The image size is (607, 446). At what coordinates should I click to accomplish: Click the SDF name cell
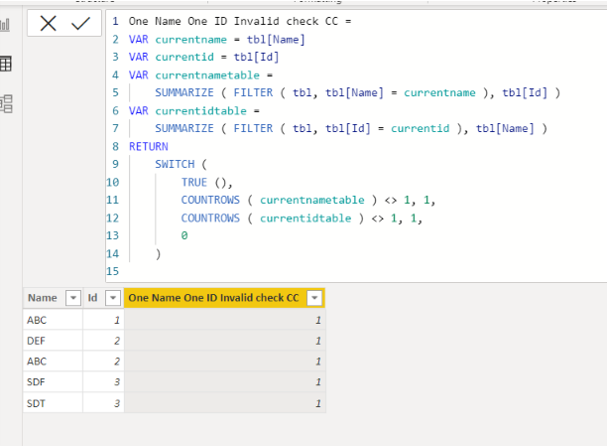click(53, 382)
